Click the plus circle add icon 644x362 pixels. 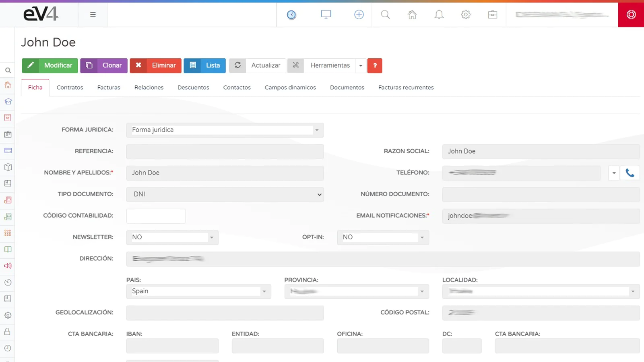[359, 14]
